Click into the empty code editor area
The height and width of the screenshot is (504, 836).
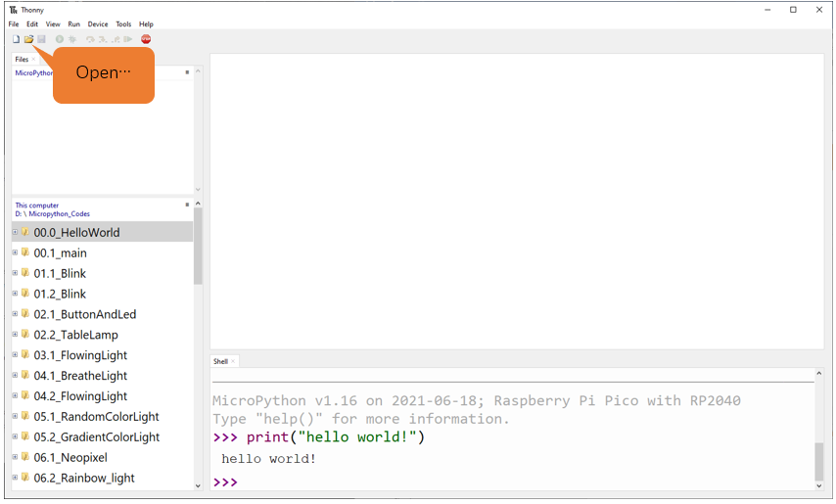click(517, 202)
